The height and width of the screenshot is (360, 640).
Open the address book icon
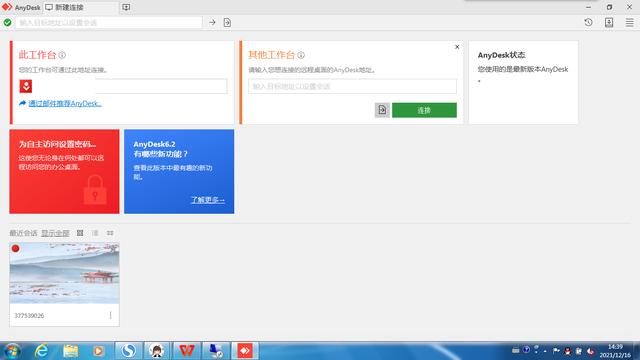pyautogui.click(x=609, y=22)
